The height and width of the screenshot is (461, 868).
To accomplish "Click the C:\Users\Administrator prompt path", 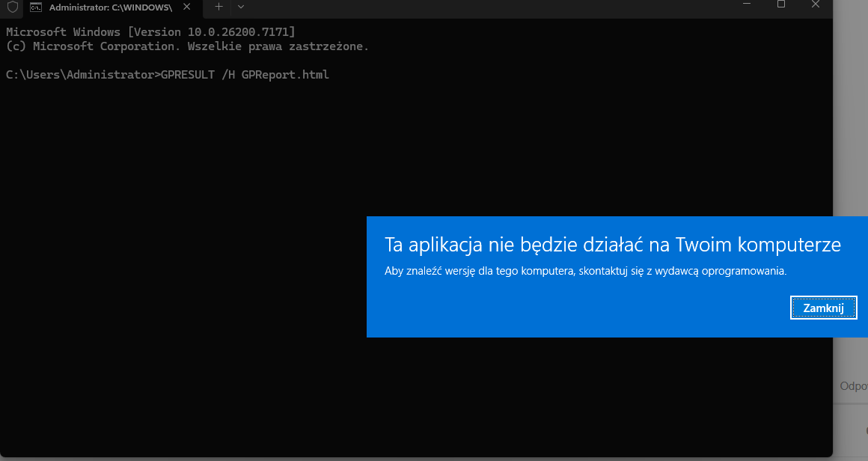I will (x=81, y=75).
